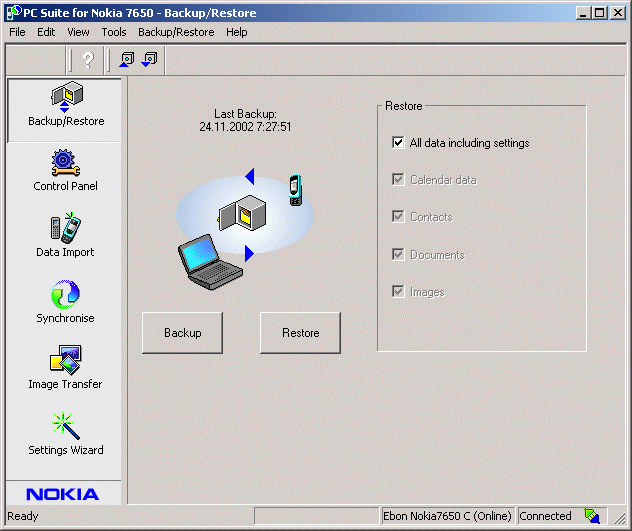The height and width of the screenshot is (531, 632).
Task: Click the safe illustration in the center
Action: pyautogui.click(x=242, y=213)
